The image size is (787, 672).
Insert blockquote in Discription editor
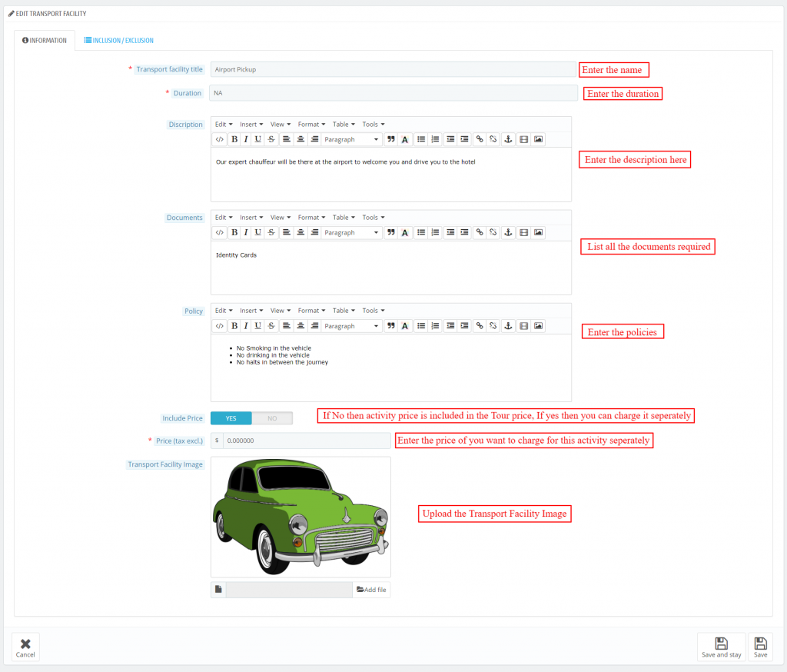coord(391,139)
